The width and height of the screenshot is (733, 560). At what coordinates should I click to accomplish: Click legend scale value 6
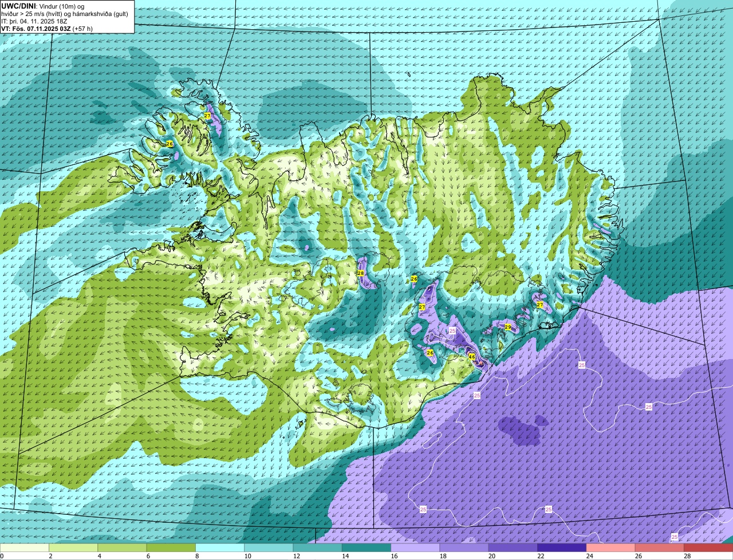tap(148, 556)
